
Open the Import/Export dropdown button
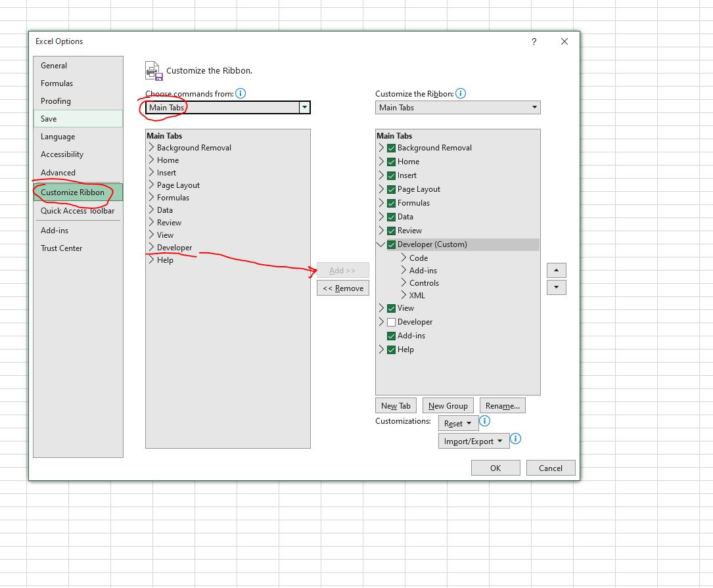(473, 441)
